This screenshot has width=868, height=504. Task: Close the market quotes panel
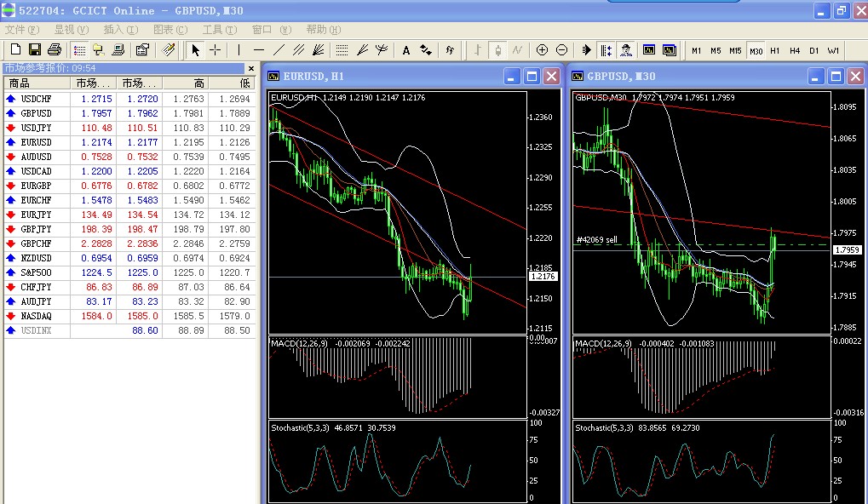click(251, 68)
